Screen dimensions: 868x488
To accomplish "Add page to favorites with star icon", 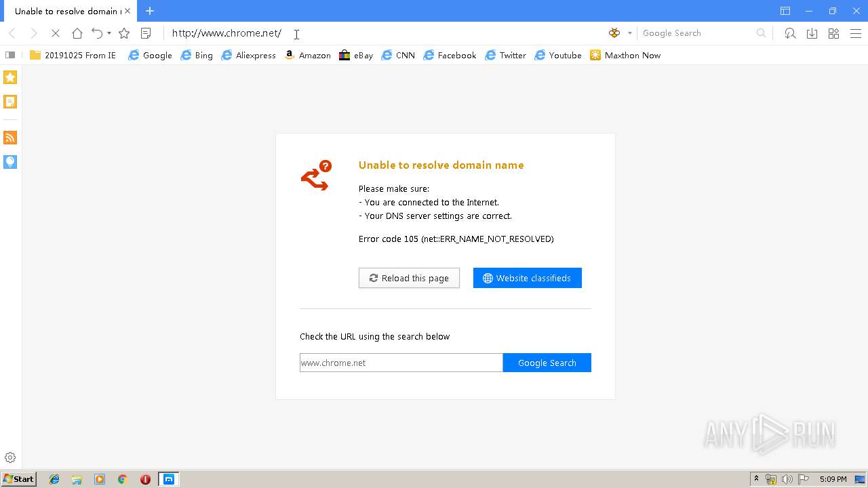I will (124, 33).
